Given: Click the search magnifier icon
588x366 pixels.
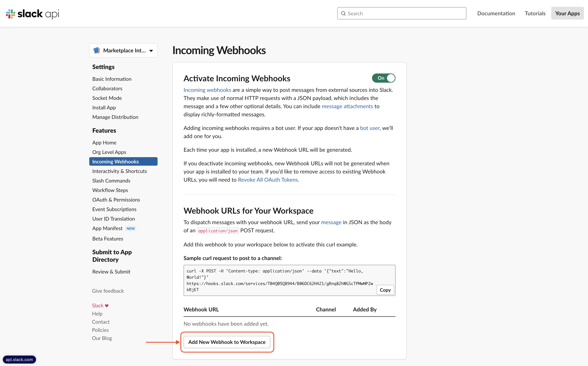Looking at the screenshot, I should (x=344, y=13).
